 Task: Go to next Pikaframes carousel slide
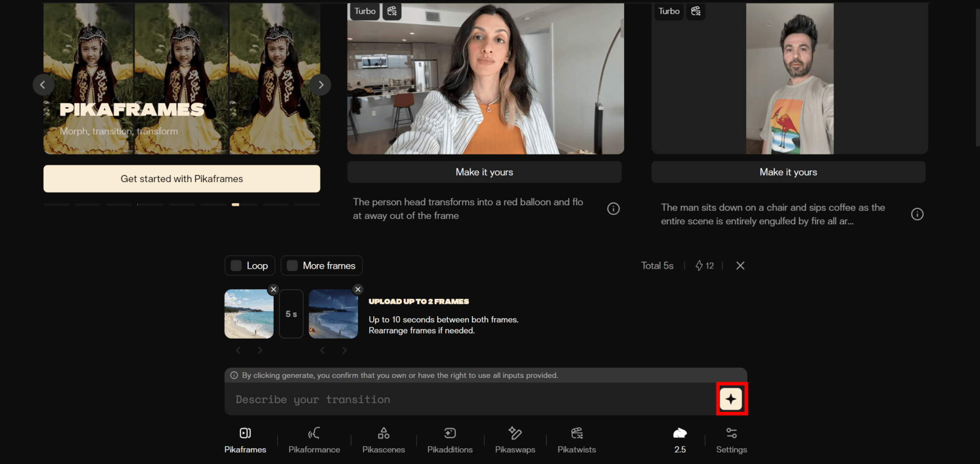point(321,85)
